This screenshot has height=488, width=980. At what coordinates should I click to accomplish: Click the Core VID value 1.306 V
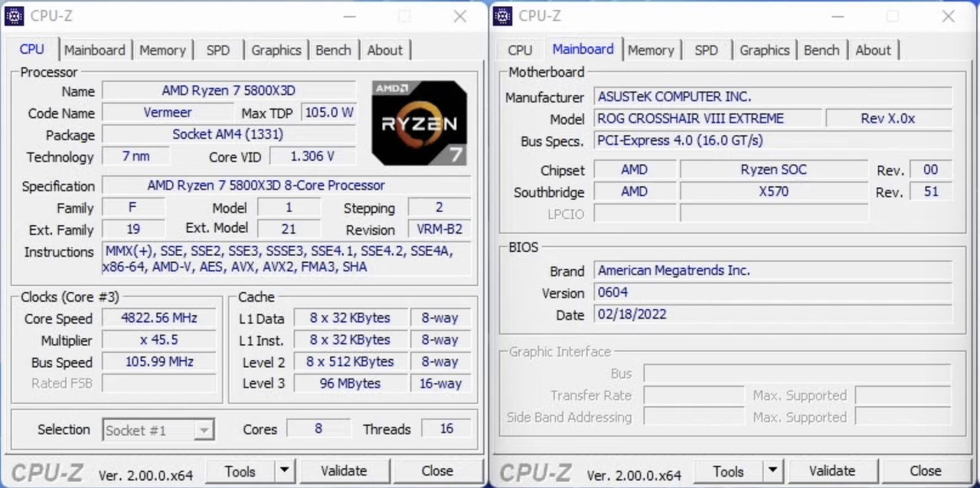pyautogui.click(x=312, y=156)
